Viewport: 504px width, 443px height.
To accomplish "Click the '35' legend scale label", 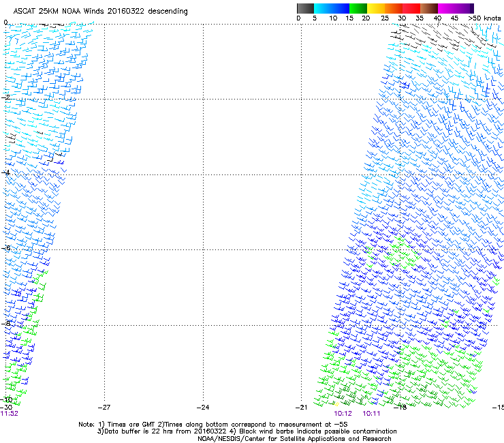I will click(420, 18).
